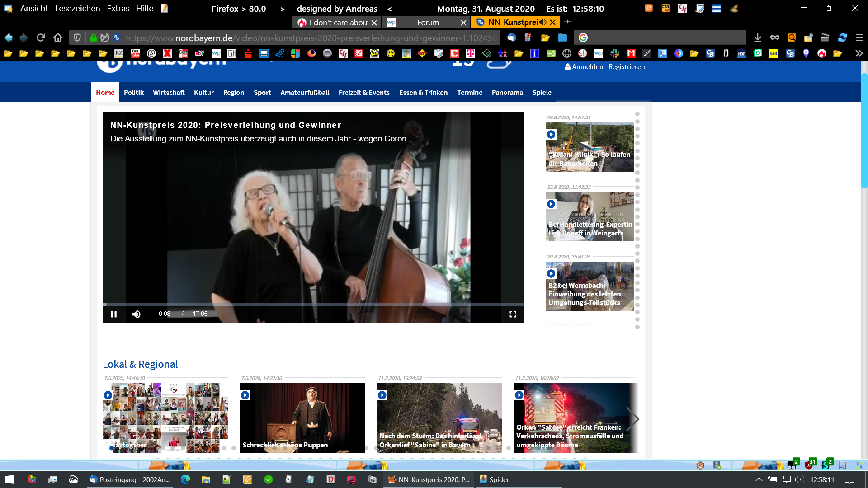The image size is (868, 488).
Task: Open YouTube bookmark in toolbar
Action: point(135,53)
